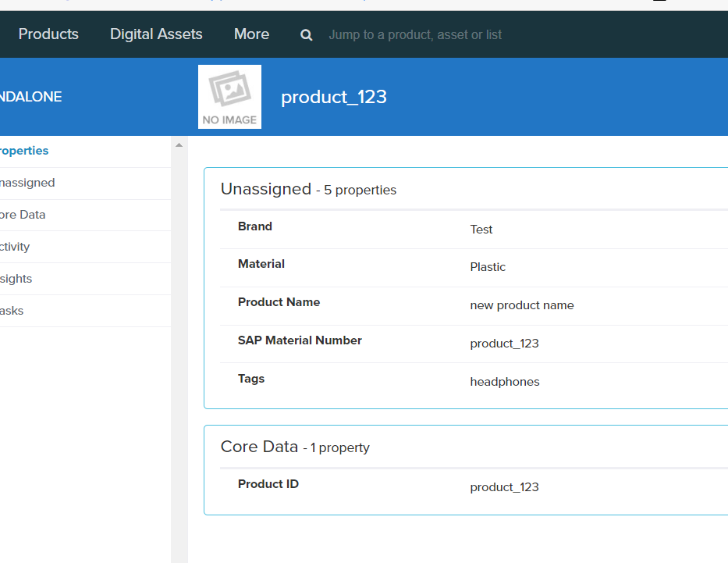
Task: Open the Tasks sidebar item
Action: (x=12, y=311)
